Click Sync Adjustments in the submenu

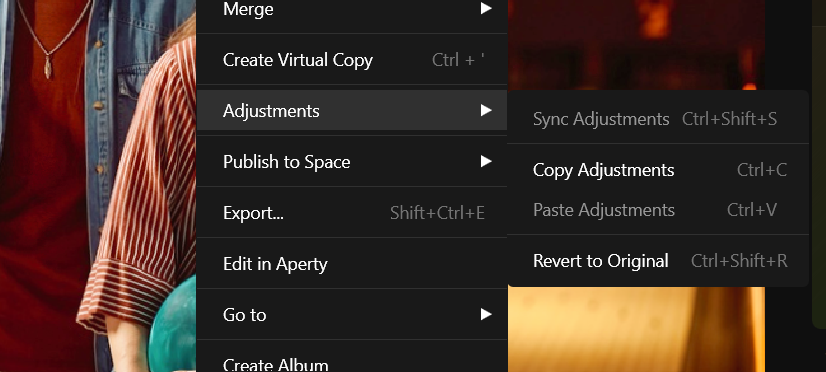pos(658,119)
